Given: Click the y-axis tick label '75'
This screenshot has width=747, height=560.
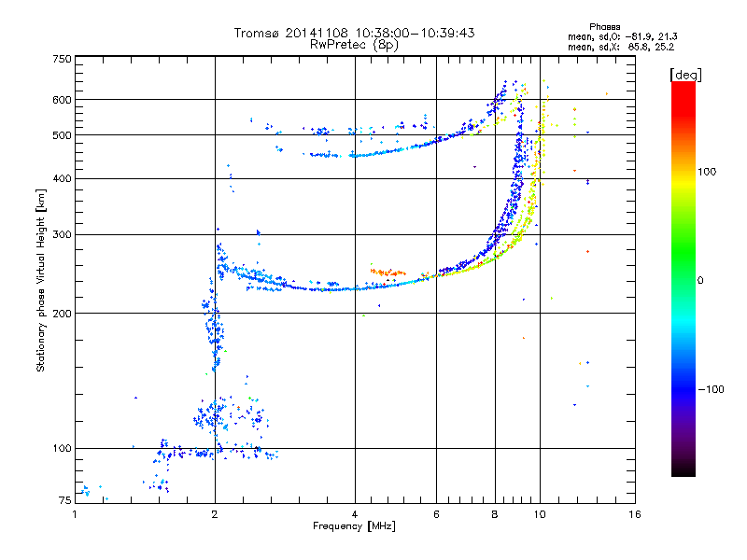Looking at the screenshot, I should coord(65,500).
